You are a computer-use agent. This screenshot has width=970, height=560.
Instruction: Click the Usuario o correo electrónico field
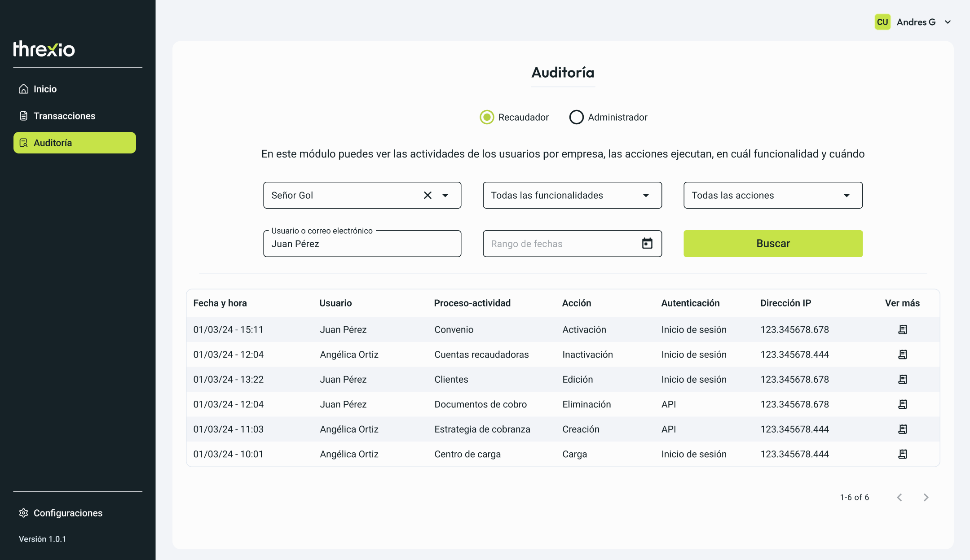click(x=362, y=244)
